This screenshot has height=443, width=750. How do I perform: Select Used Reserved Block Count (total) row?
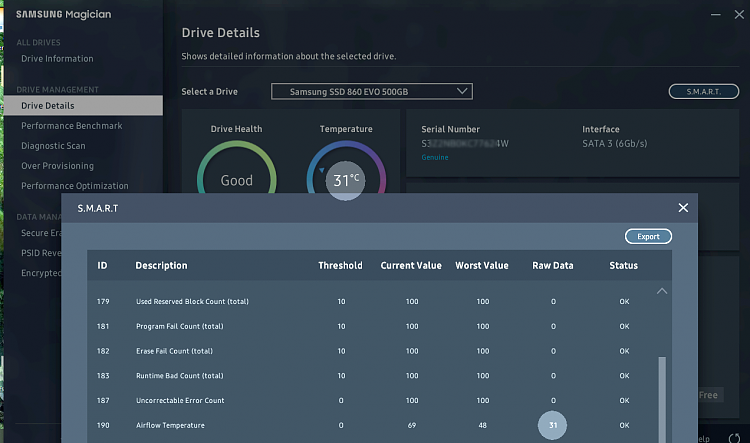[x=372, y=301]
